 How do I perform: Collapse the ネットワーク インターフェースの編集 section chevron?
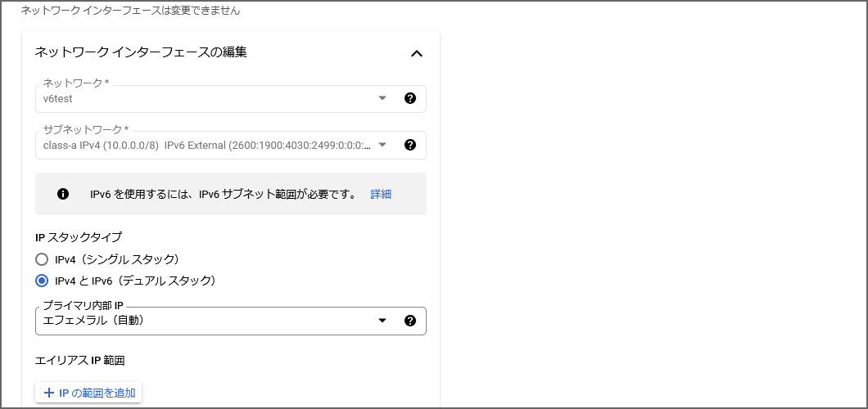click(416, 54)
